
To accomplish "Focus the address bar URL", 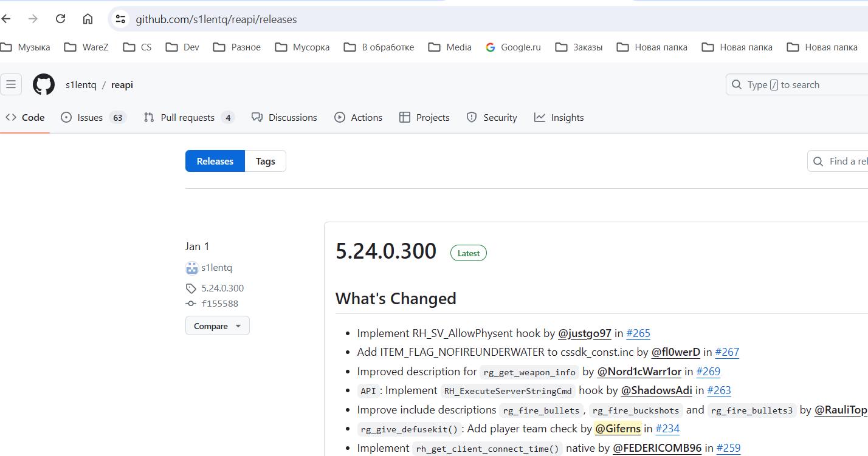I will pyautogui.click(x=216, y=19).
